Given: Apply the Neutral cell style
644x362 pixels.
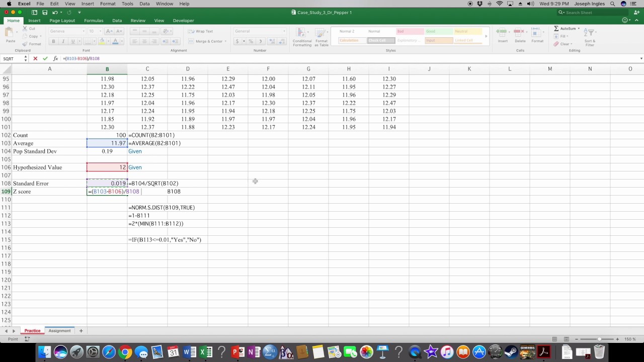Looking at the screenshot, I should point(467,31).
